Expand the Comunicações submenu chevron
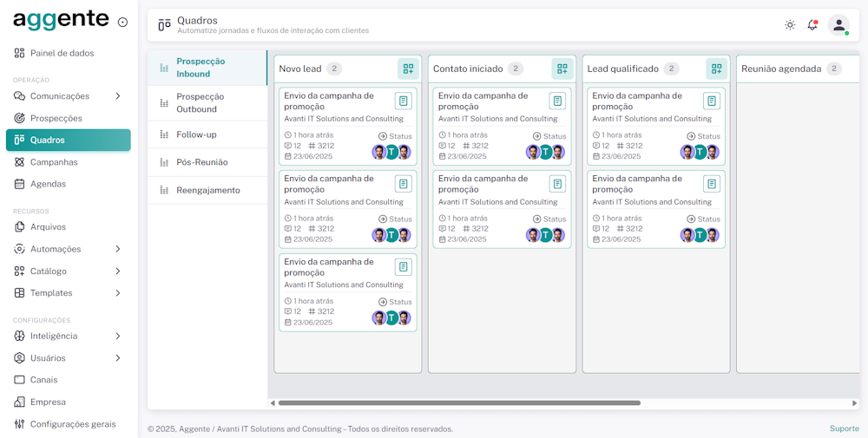The height and width of the screenshot is (438, 868). point(117,96)
